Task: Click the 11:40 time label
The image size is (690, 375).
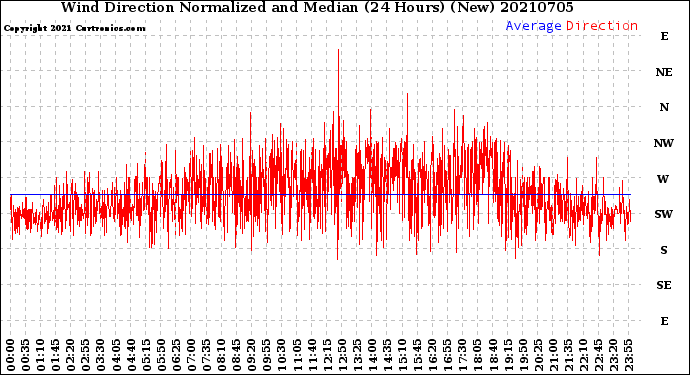Action: pyautogui.click(x=312, y=355)
